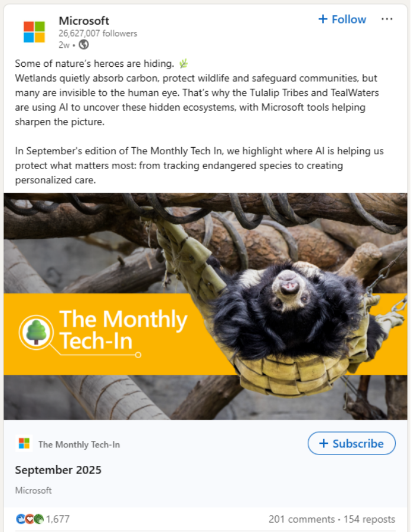Viewport: 411px width, 532px height.
Task: Click the like reaction thumbs-up icon
Action: 20,519
